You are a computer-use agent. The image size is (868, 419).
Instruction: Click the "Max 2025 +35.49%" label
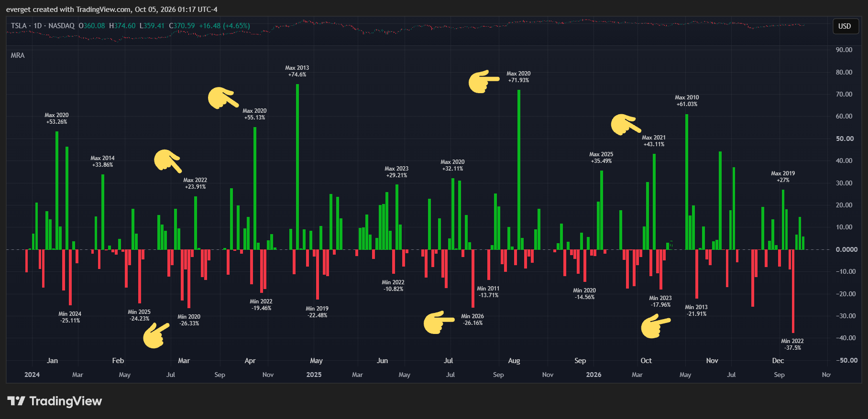click(x=601, y=158)
